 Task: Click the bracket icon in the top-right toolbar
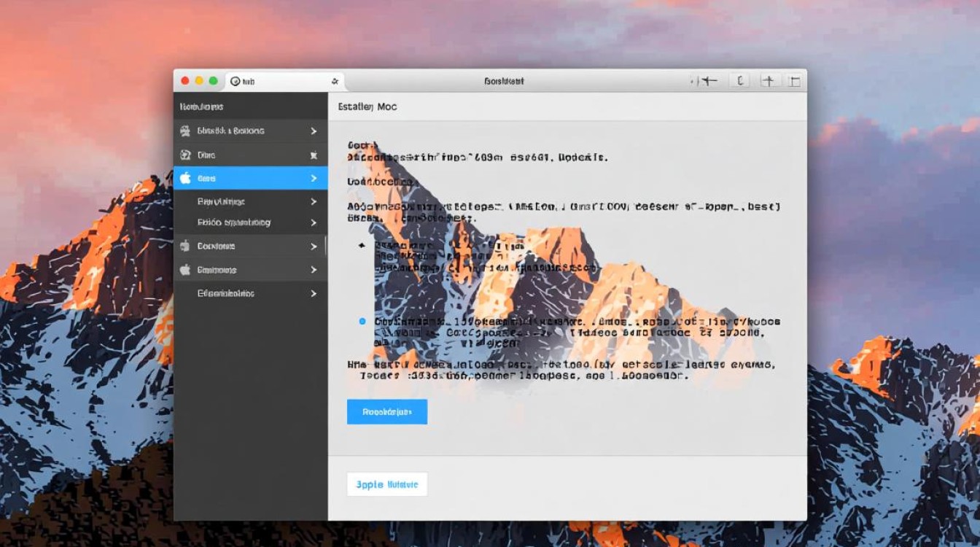(x=740, y=81)
